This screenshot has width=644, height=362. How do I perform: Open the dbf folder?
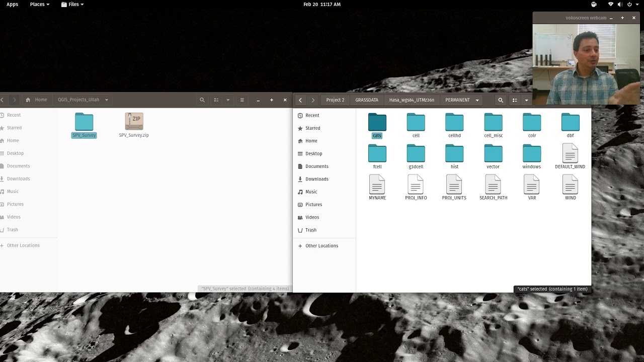click(x=570, y=126)
